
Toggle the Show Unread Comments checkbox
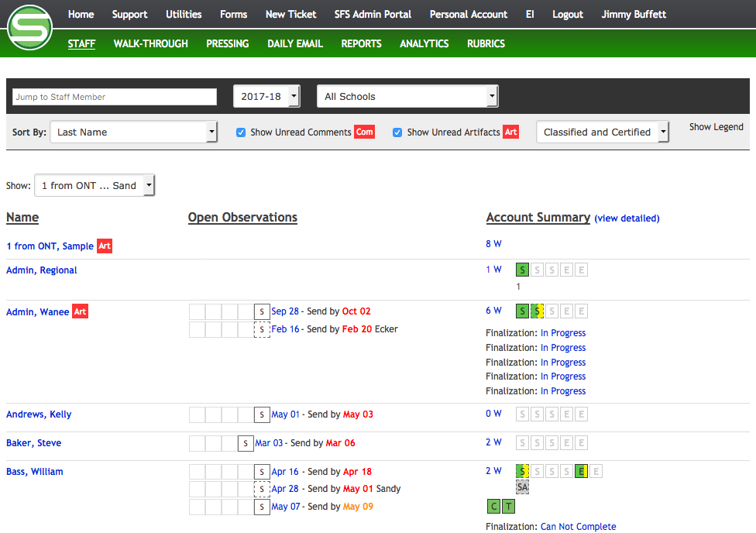coord(242,132)
